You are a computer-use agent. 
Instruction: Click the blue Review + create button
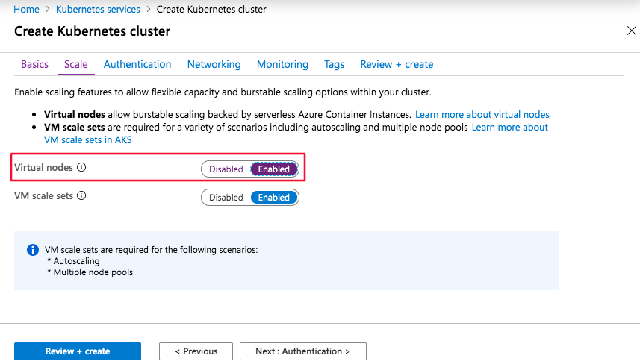click(x=78, y=351)
